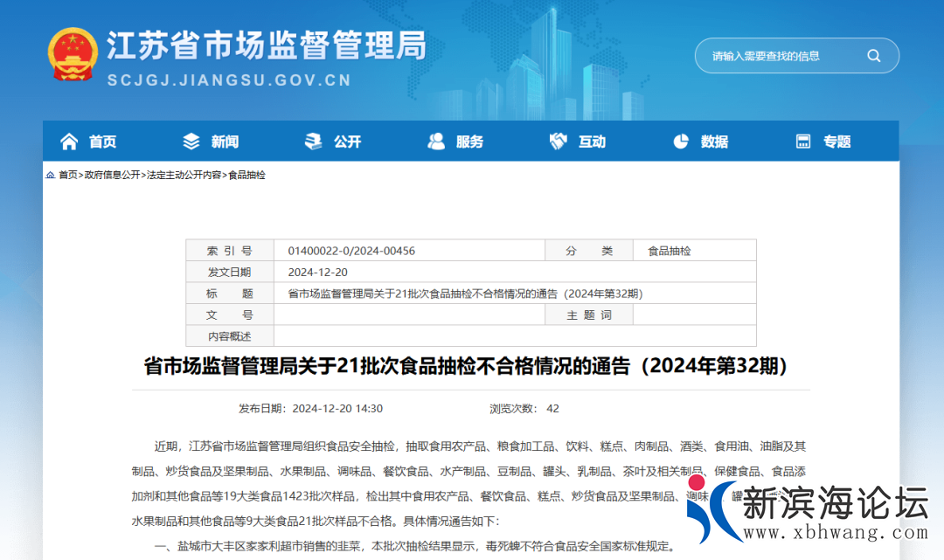Select the 数据 menu item

(x=714, y=142)
